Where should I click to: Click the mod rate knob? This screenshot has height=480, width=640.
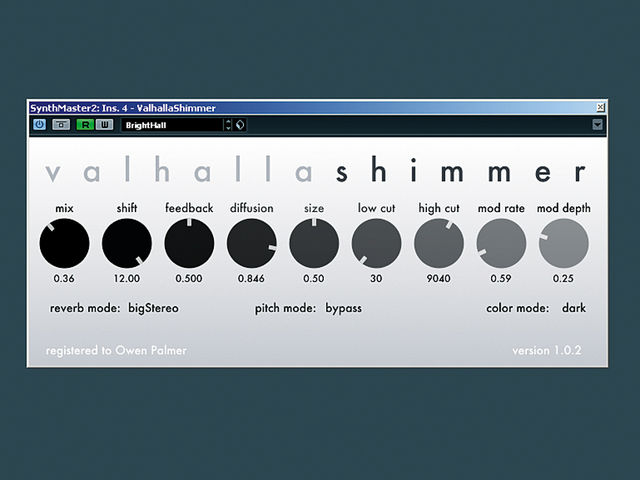501,243
